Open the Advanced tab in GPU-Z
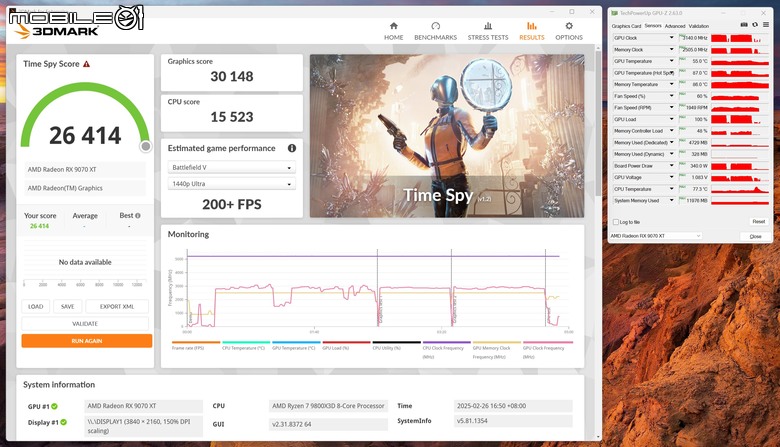Image resolution: width=780 pixels, height=447 pixels. click(675, 26)
